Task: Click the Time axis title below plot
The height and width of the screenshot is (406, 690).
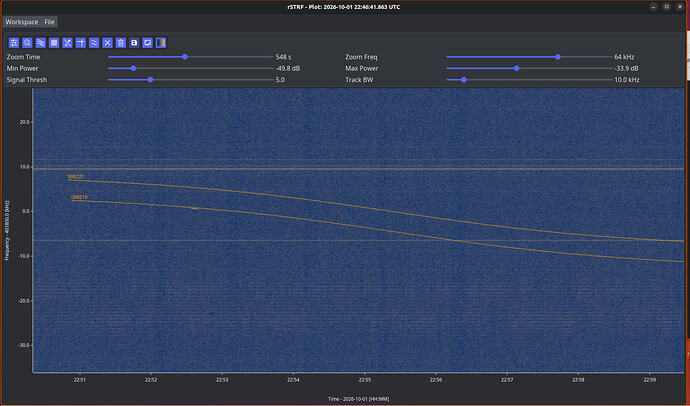Action: [358, 399]
